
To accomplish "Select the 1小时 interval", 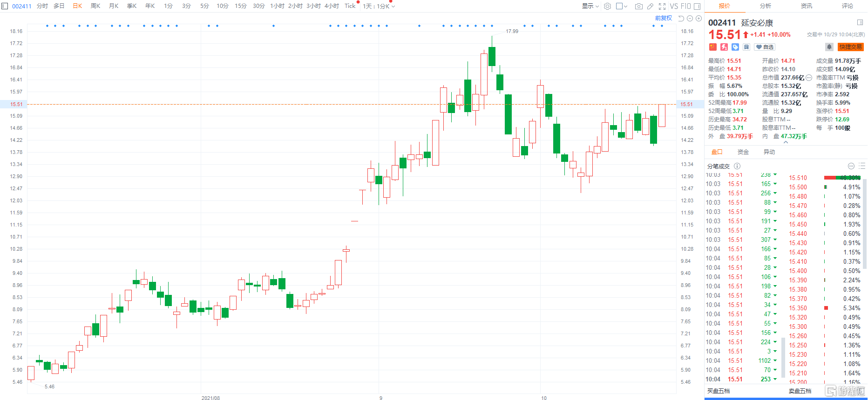I will (x=277, y=6).
